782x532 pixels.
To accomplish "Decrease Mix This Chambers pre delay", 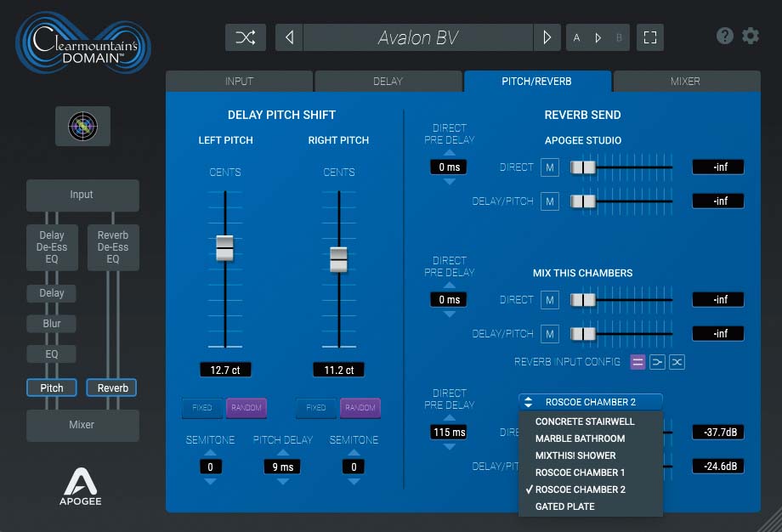I will [x=450, y=314].
